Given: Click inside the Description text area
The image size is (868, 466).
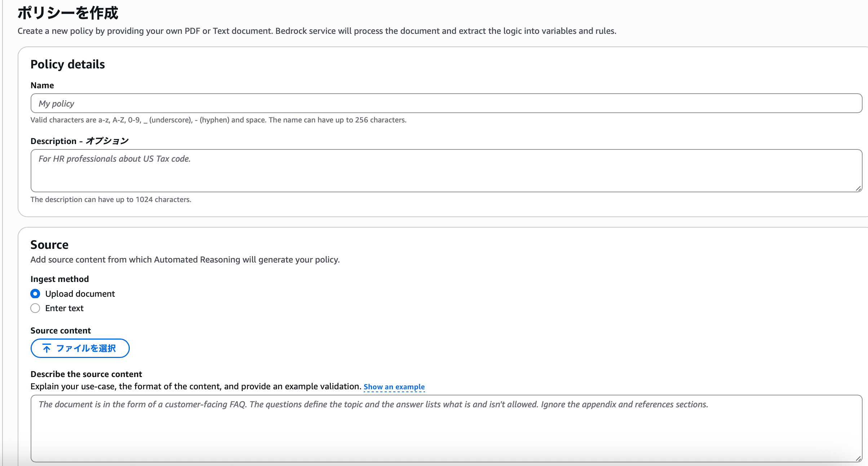Looking at the screenshot, I should (x=446, y=171).
